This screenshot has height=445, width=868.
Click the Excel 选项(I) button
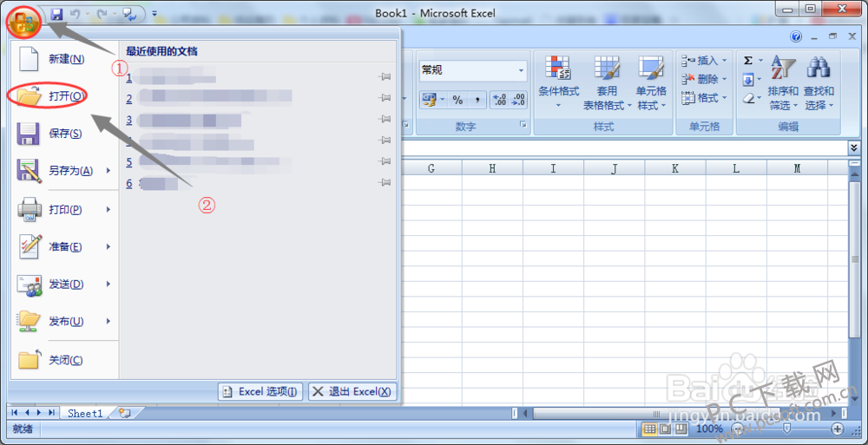click(261, 391)
